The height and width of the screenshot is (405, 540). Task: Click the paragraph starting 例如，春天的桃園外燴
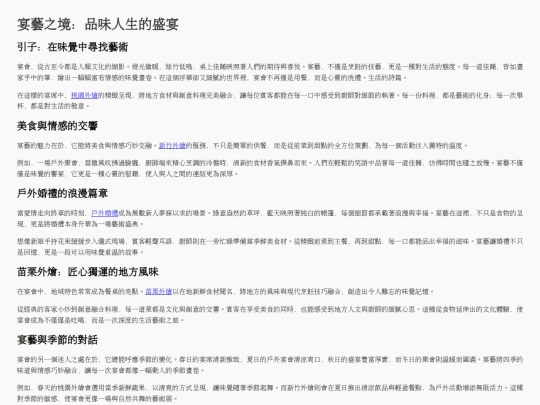270,393
